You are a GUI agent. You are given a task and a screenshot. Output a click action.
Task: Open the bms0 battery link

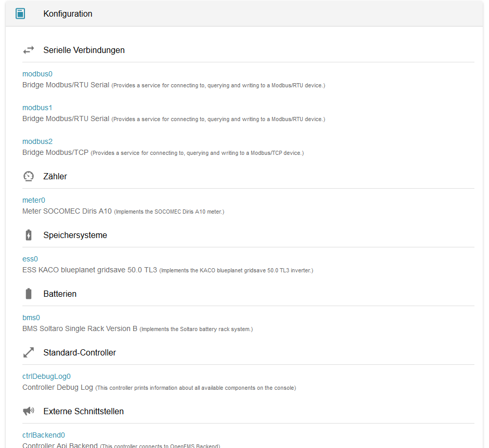[x=31, y=318]
